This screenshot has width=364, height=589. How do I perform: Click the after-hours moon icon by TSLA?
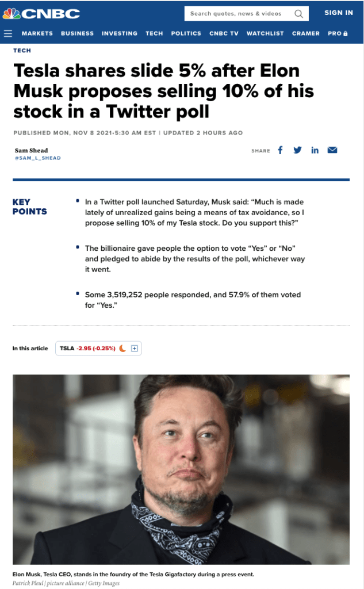click(122, 349)
